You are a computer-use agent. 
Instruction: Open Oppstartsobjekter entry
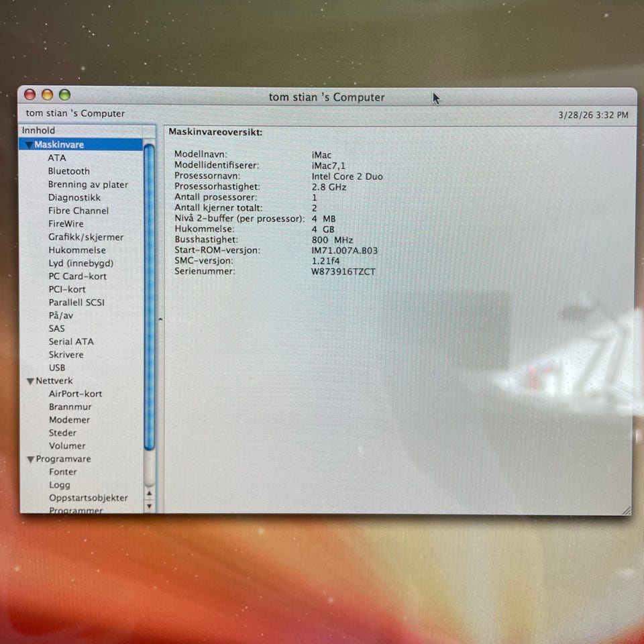click(x=89, y=498)
